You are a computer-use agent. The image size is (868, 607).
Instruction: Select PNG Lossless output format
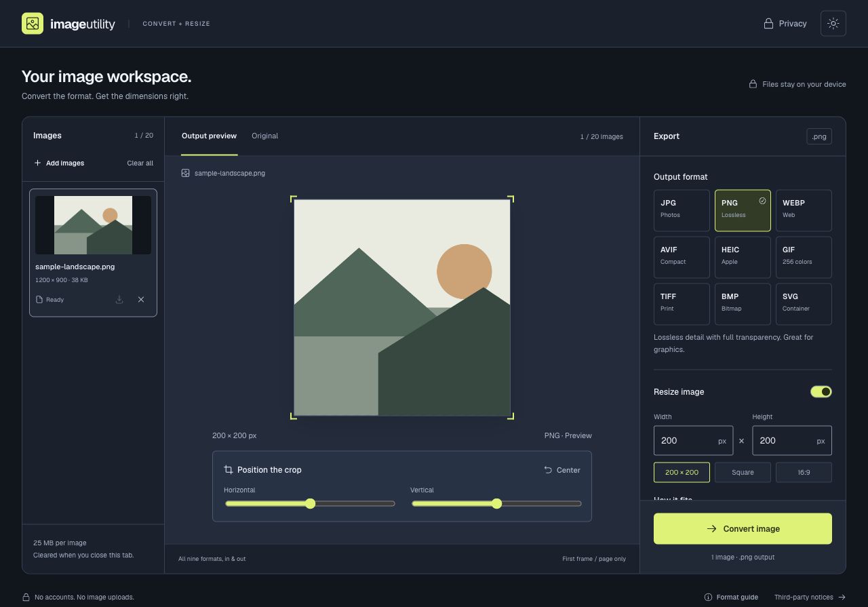pyautogui.click(x=743, y=210)
